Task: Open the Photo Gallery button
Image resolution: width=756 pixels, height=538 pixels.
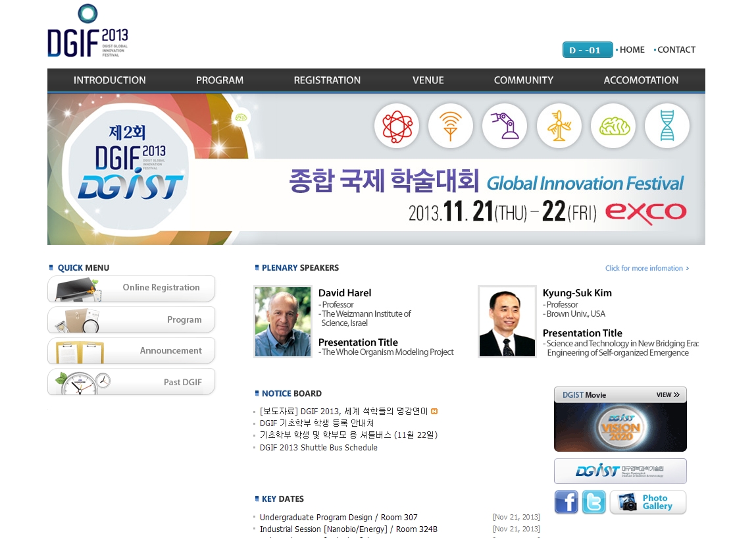Action: point(648,502)
